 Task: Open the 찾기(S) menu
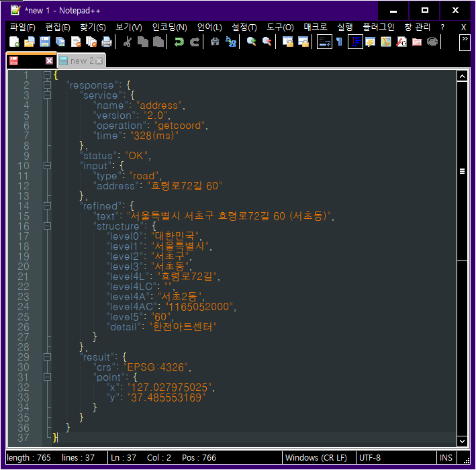click(x=93, y=28)
